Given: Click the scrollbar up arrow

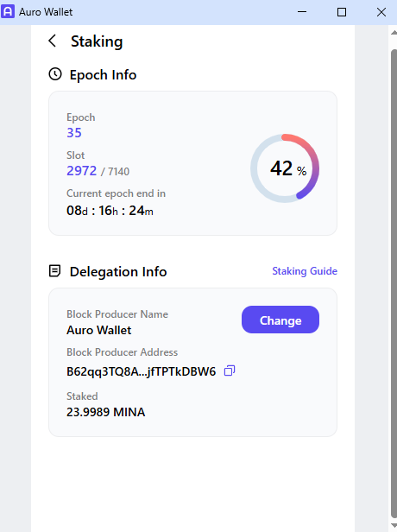Looking at the screenshot, I should tap(394, 33).
